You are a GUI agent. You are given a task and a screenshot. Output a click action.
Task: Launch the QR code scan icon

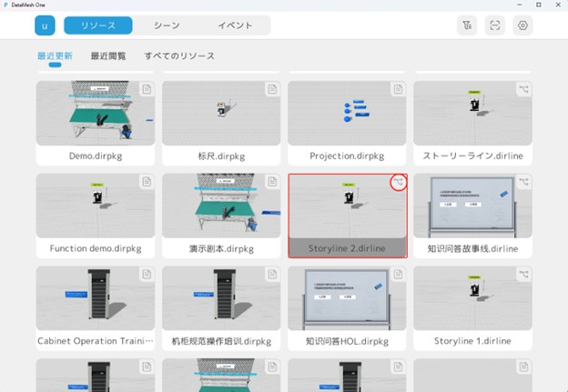click(495, 25)
